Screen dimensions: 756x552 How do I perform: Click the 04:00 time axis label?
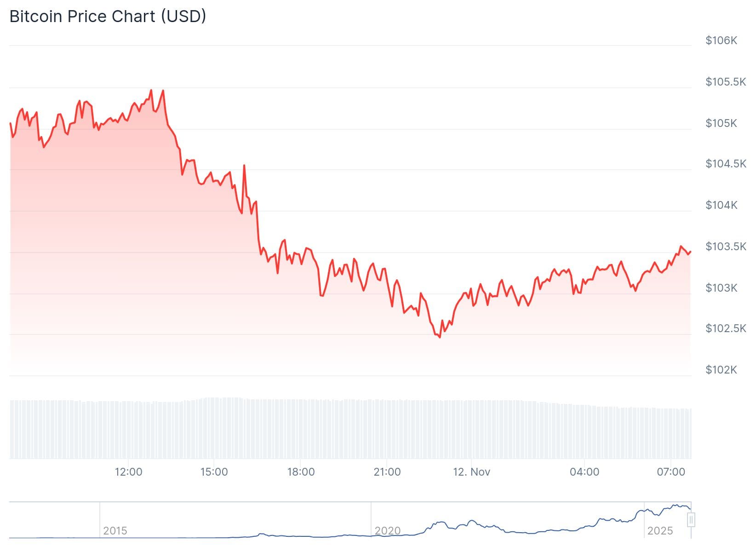click(x=584, y=472)
